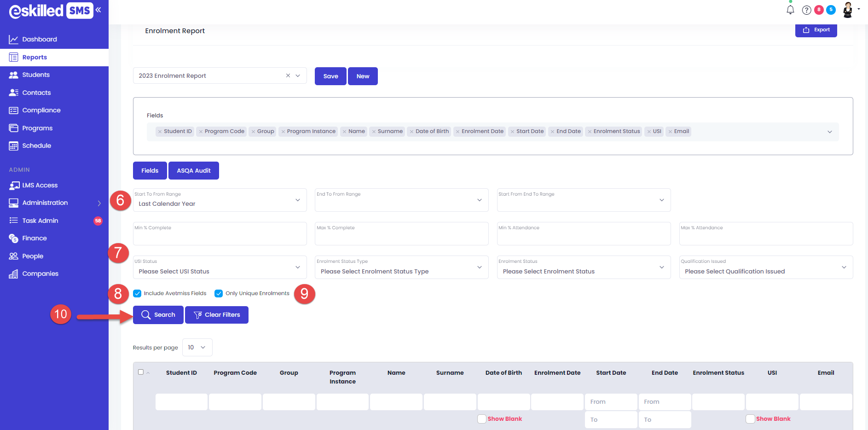The image size is (868, 430).
Task: Open Results per page dropdown
Action: click(197, 348)
